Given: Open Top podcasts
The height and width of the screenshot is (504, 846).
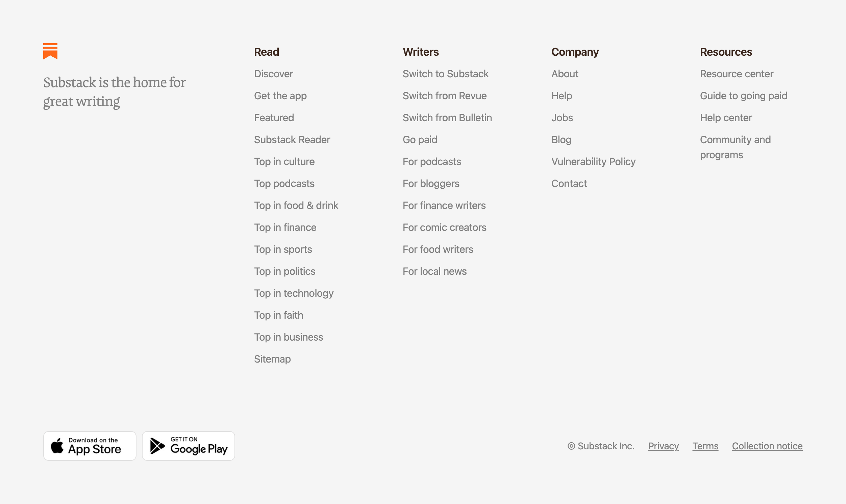Looking at the screenshot, I should [284, 183].
